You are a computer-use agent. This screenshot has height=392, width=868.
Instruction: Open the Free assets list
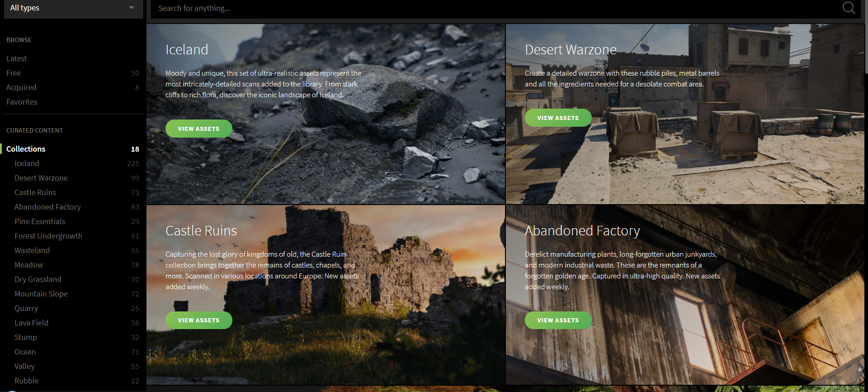point(14,73)
